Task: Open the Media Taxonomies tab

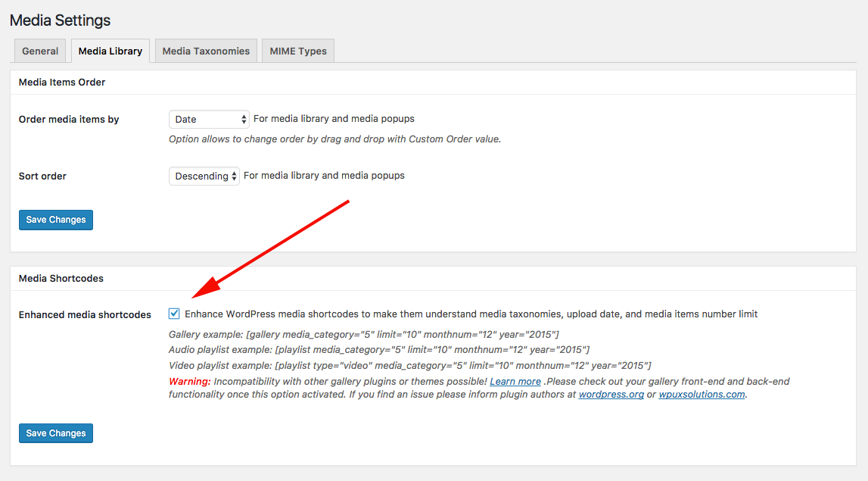Action: tap(205, 50)
